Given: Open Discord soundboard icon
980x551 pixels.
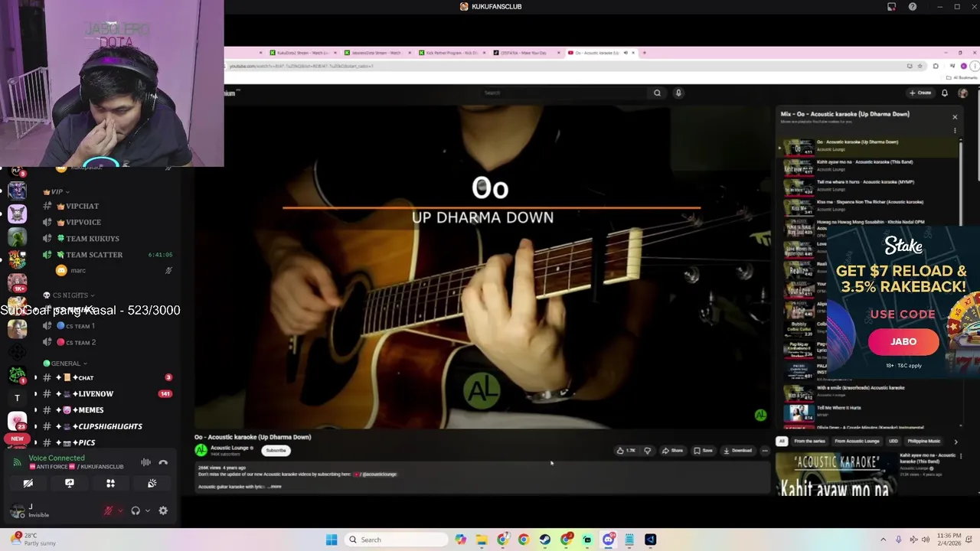Looking at the screenshot, I should pos(152,483).
